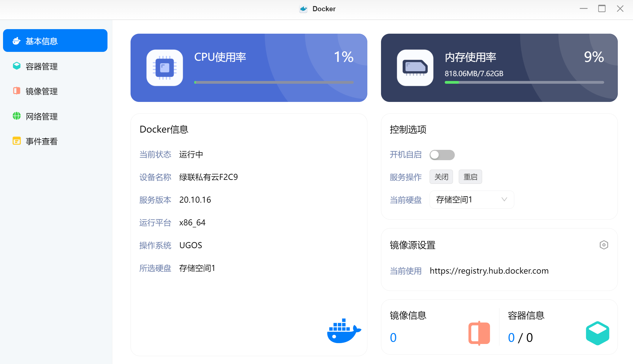
Task: Click the yellow event viewer sidebar icon
Action: [17, 141]
